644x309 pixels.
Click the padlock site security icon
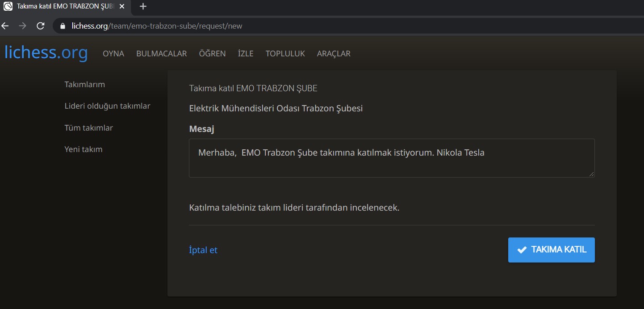(x=63, y=26)
